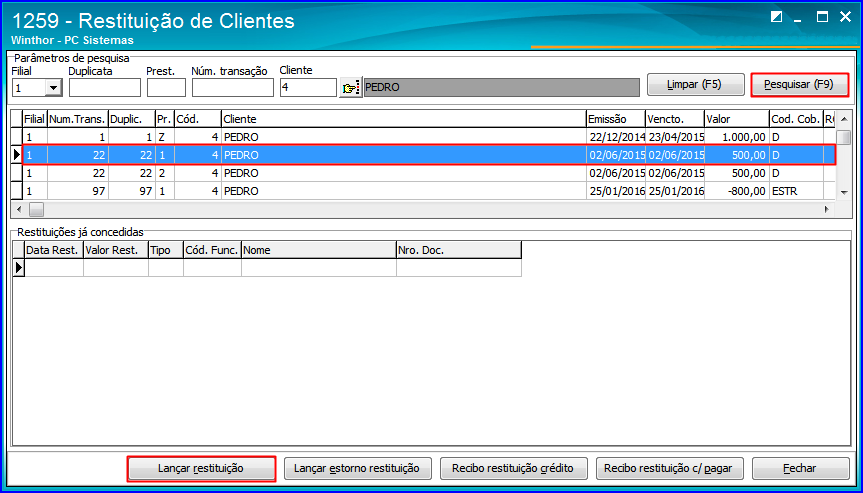
Task: Select the PEDRO row with Pr. 2
Action: 429,173
